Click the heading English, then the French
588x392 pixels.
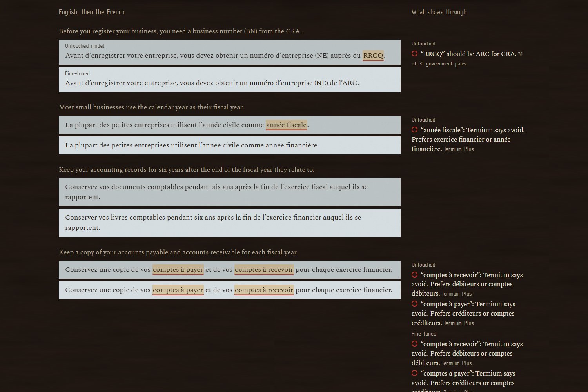(92, 12)
